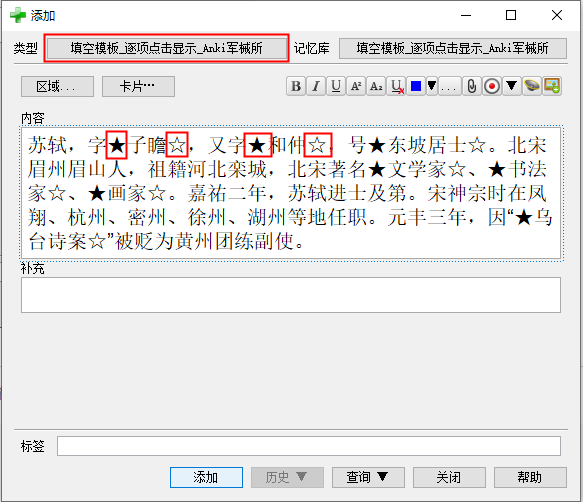Open the 查询 dropdown button
The height and width of the screenshot is (502, 583).
(368, 477)
